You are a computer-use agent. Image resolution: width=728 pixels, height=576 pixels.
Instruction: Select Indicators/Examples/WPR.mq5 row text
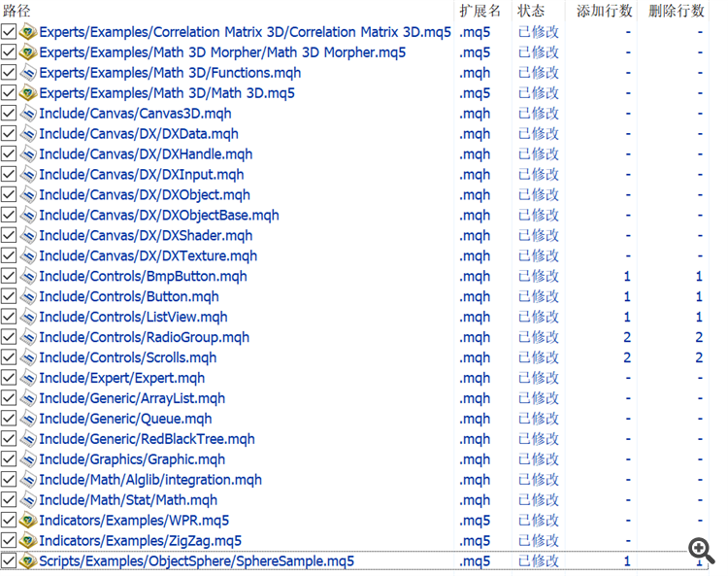tap(134, 521)
